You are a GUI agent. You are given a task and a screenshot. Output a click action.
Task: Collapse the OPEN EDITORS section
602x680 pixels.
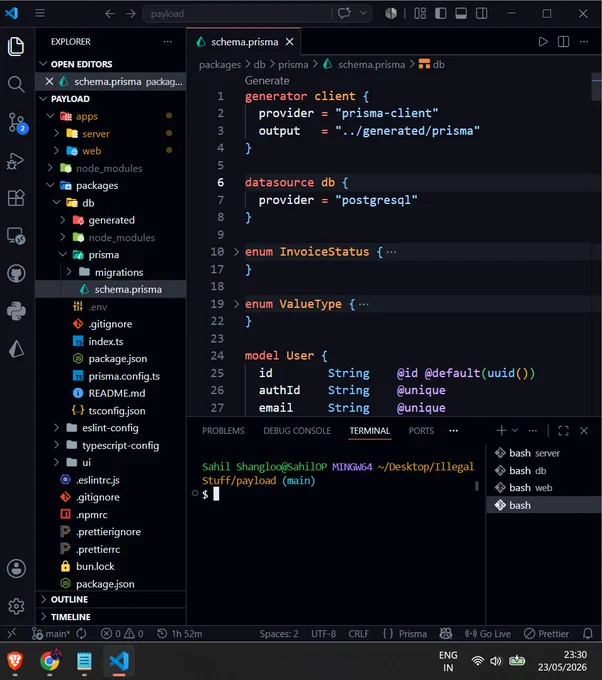click(x=43, y=64)
